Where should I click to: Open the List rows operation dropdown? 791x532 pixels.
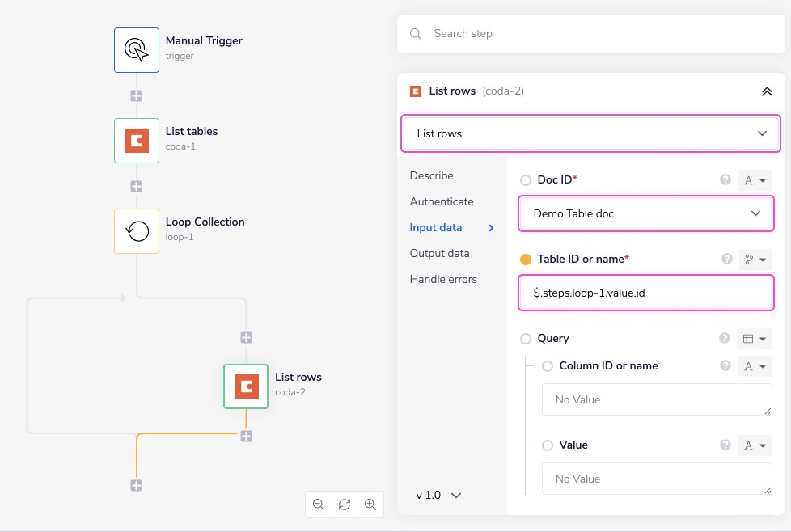[x=590, y=133]
